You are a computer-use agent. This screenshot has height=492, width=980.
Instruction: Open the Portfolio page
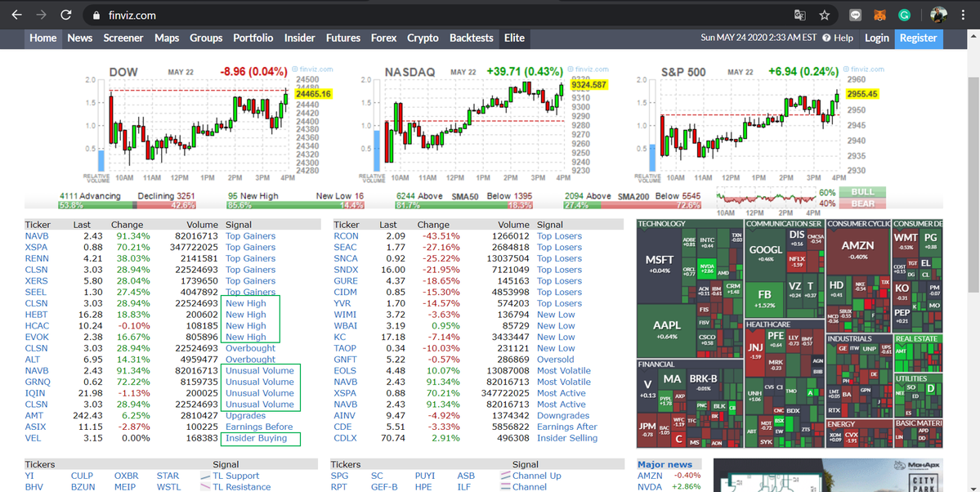[253, 38]
